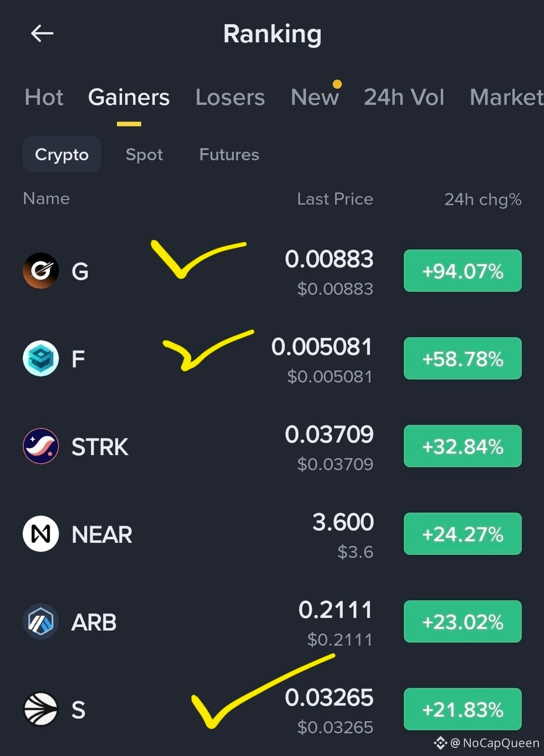Sort by Name column header
Screen dimensions: 544x756
(46, 199)
